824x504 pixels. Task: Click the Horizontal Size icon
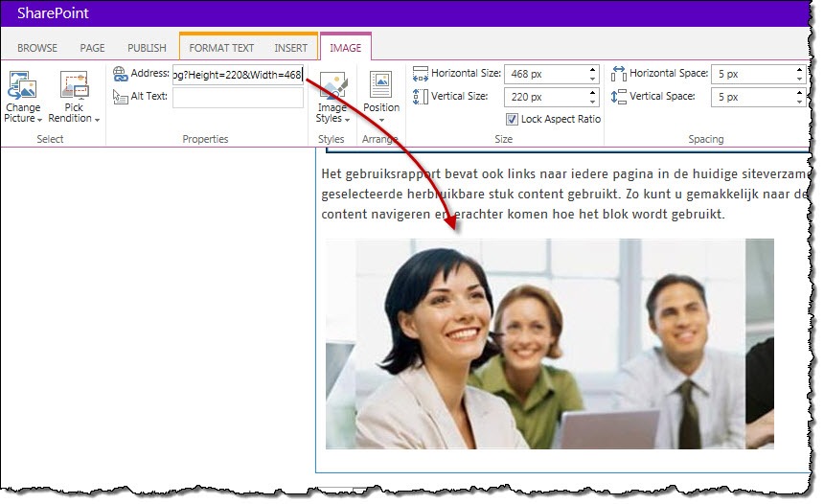421,74
